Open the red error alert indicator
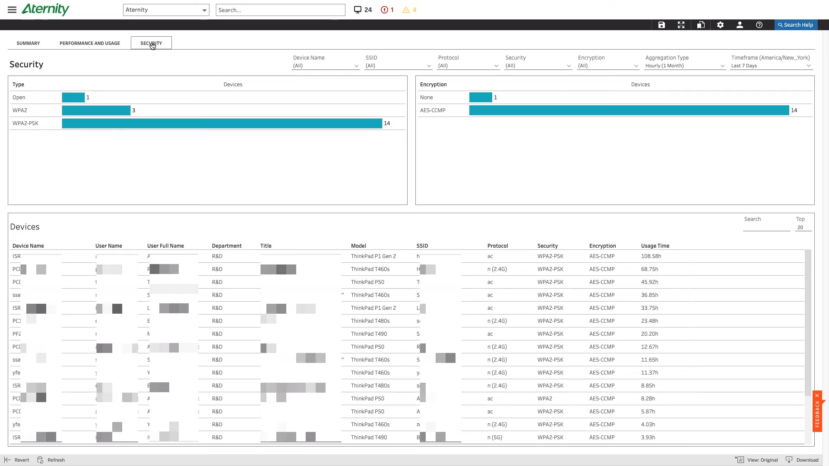Viewport: 829px width, 466px height. 387,10
